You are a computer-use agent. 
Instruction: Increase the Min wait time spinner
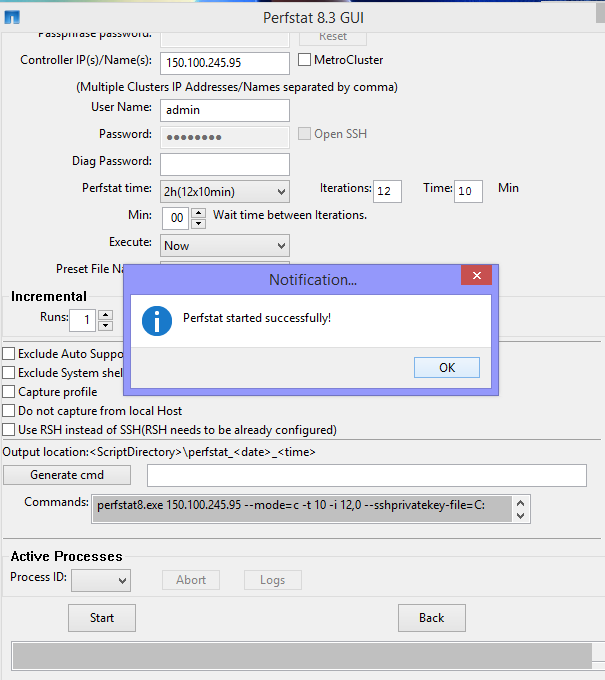(198, 212)
